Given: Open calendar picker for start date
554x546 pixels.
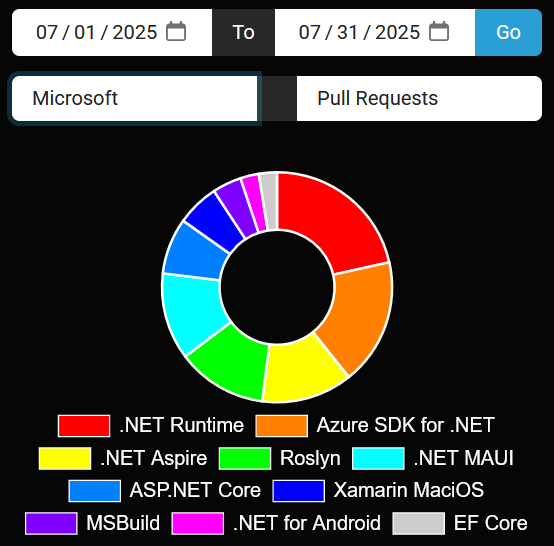Looking at the screenshot, I should tap(176, 31).
